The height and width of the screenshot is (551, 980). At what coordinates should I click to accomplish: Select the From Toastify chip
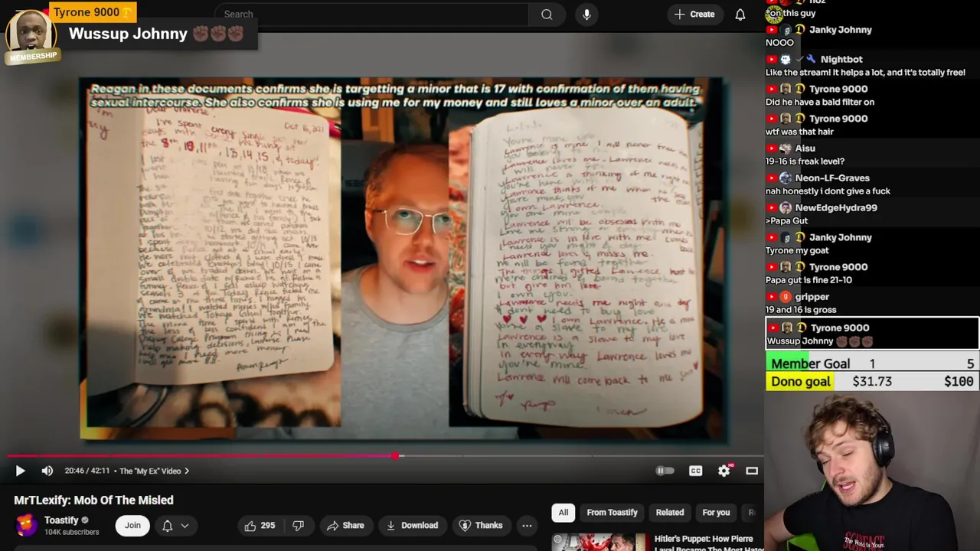612,513
